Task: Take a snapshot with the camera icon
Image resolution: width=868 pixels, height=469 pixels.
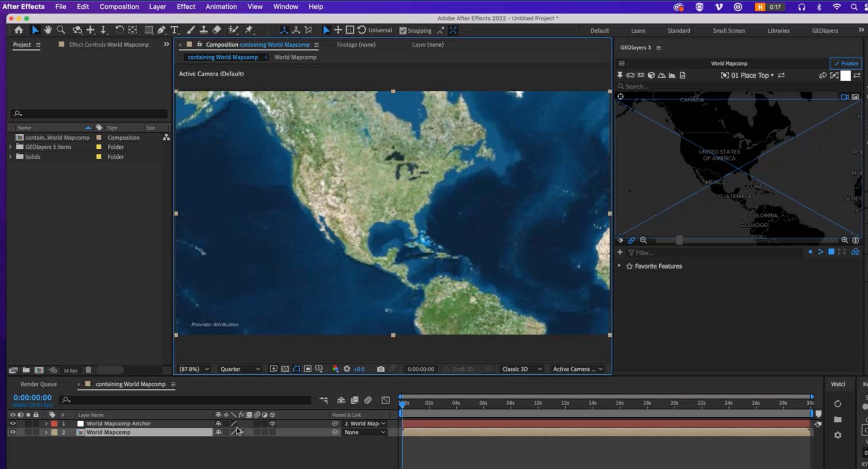Action: (x=381, y=369)
